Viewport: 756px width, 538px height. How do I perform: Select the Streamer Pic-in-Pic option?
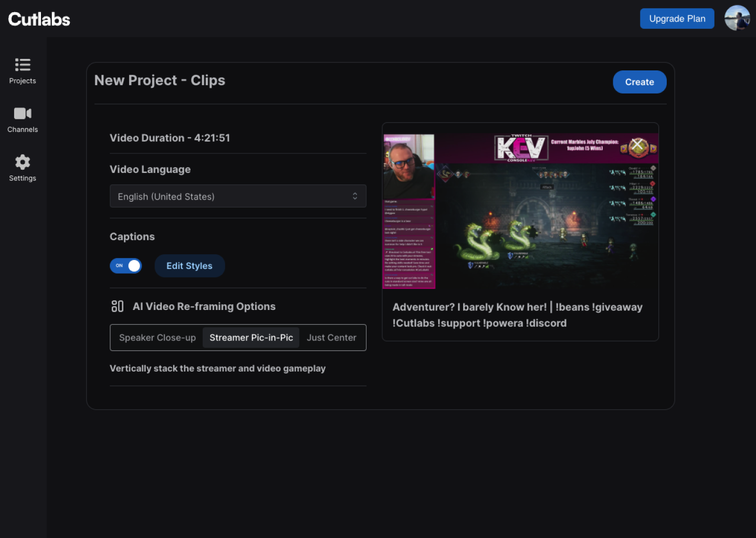[x=251, y=338]
